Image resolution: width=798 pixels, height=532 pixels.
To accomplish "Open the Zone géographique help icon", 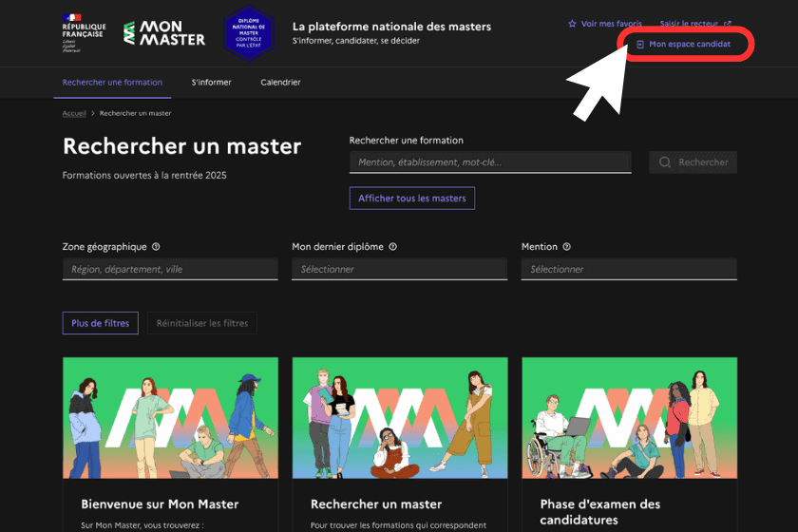I will [156, 246].
